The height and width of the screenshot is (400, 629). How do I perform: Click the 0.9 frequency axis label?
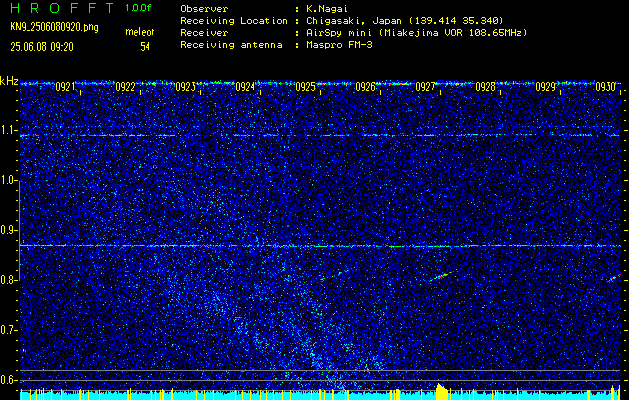tap(9, 230)
